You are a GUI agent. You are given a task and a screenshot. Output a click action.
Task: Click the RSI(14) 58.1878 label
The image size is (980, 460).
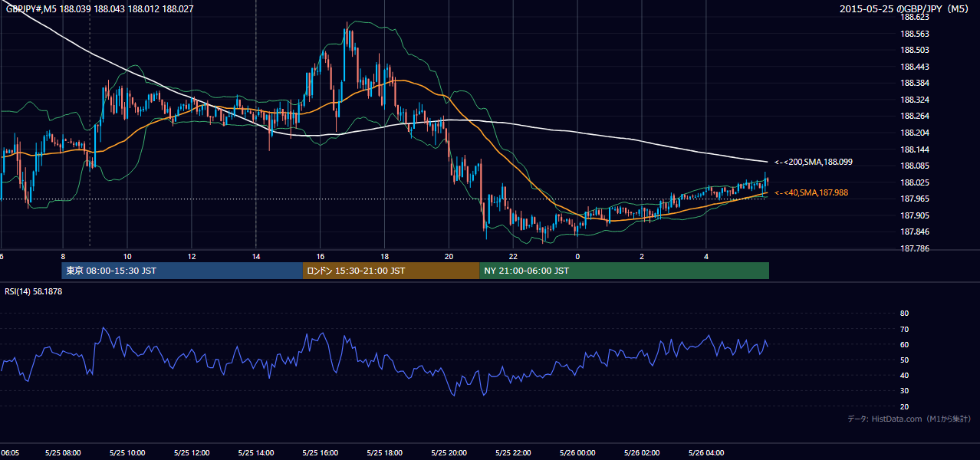point(34,291)
